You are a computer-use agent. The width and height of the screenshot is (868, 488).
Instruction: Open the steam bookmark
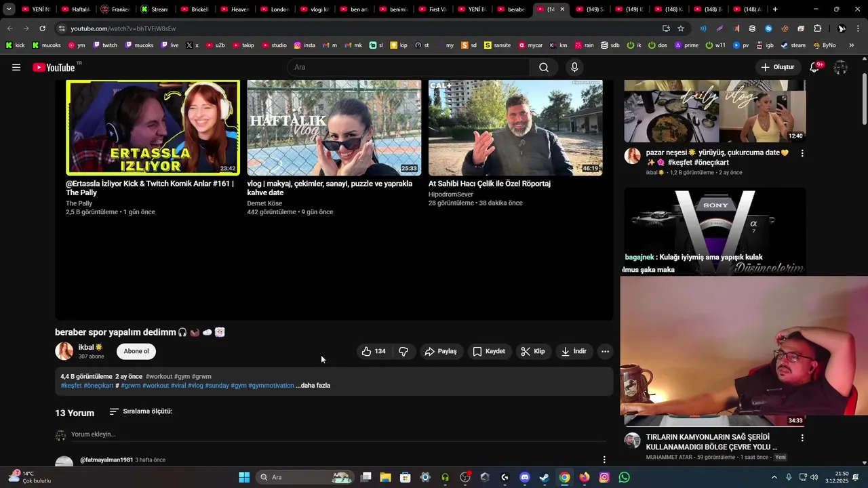[793, 45]
